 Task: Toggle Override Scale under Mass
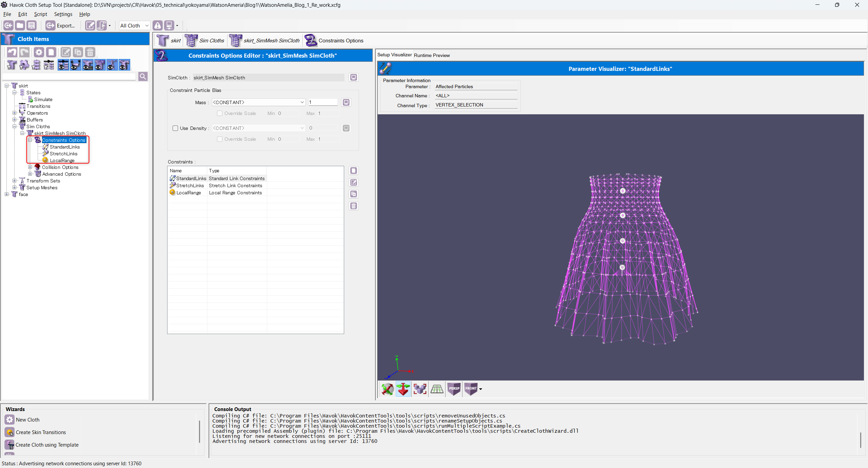tap(220, 113)
